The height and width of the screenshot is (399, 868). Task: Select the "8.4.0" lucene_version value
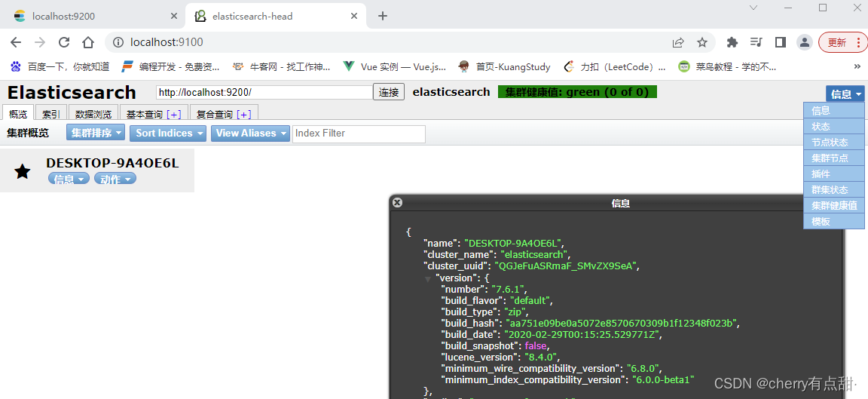point(542,357)
